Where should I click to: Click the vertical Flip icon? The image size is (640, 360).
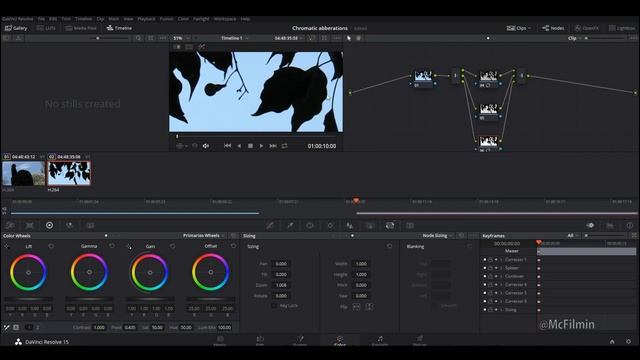(x=369, y=307)
